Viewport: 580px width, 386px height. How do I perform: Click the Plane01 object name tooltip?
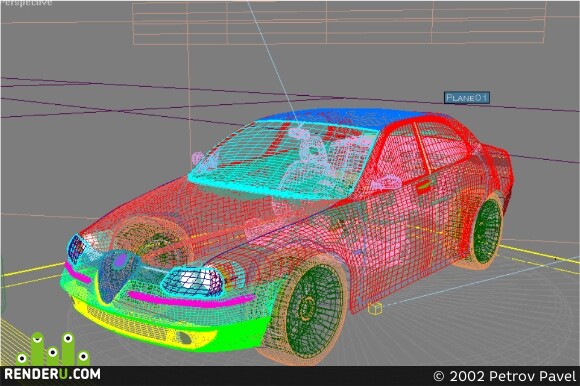click(x=467, y=98)
